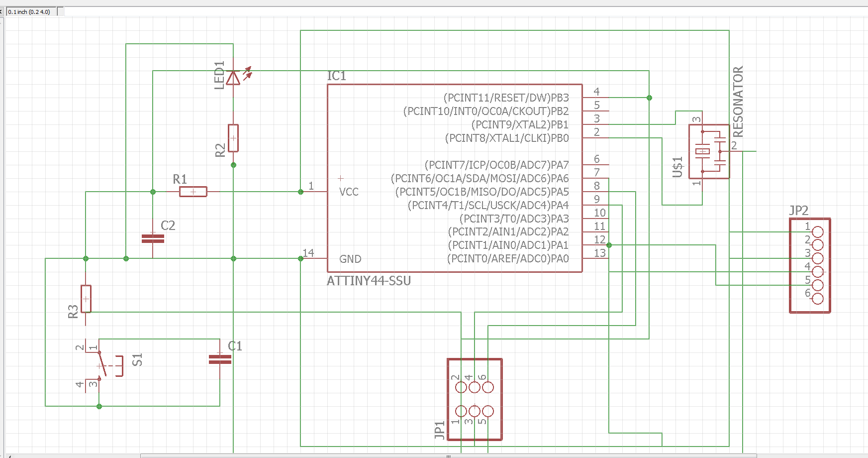Select the R1 resistor symbol
Viewport: 868px width, 458px height.
(193, 192)
